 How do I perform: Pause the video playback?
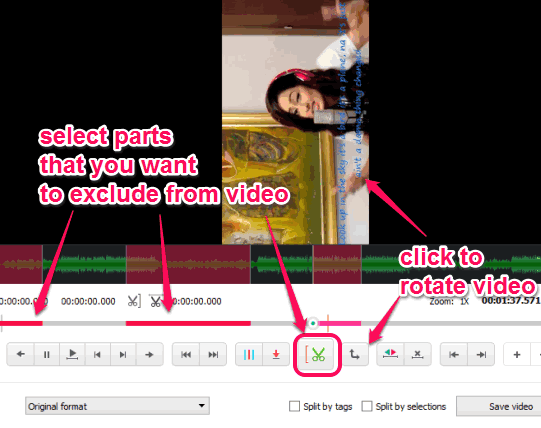tap(47, 354)
